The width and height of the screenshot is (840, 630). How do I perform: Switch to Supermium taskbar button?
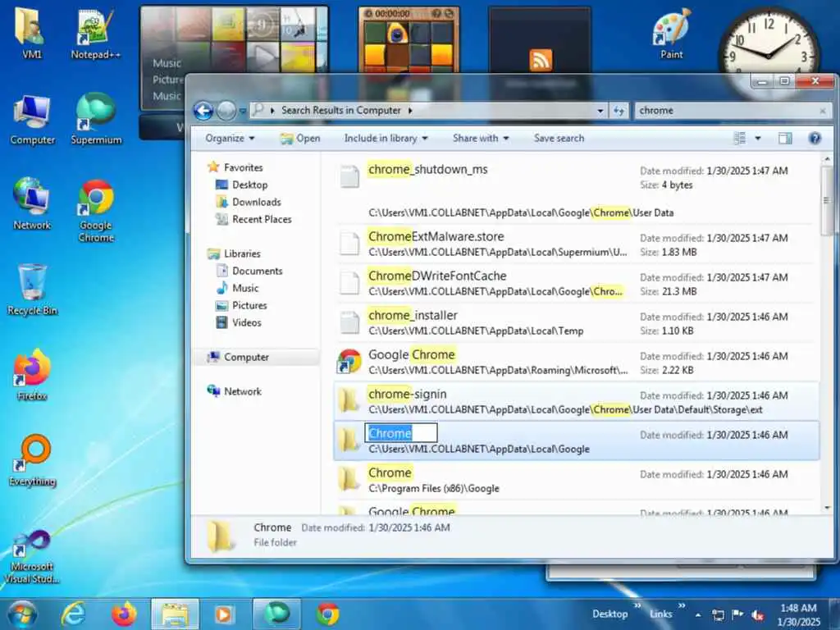276,614
